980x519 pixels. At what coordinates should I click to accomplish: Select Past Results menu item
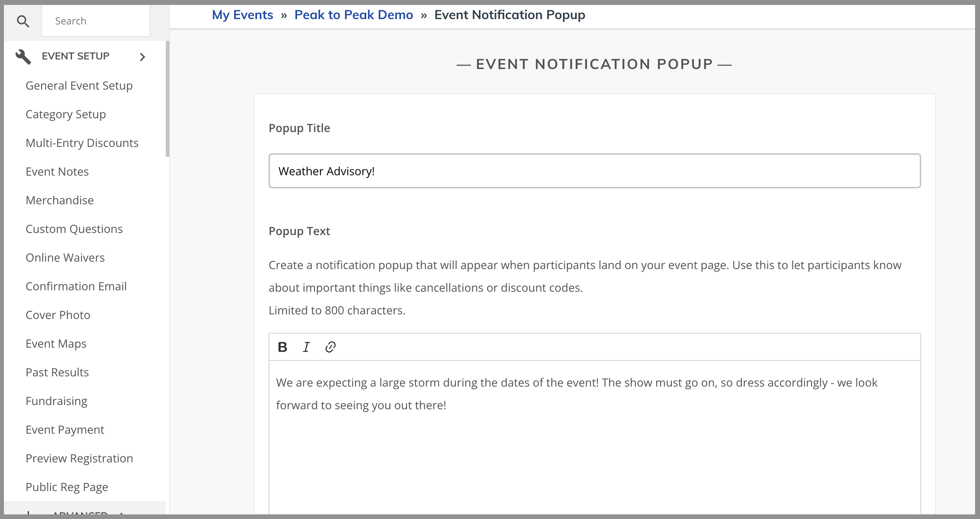coord(57,372)
